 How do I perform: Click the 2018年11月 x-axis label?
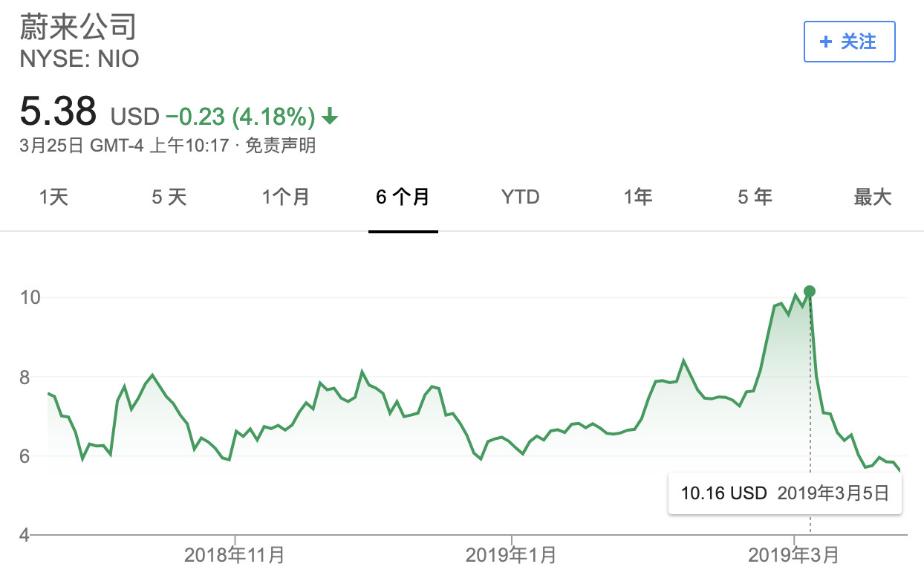234,554
